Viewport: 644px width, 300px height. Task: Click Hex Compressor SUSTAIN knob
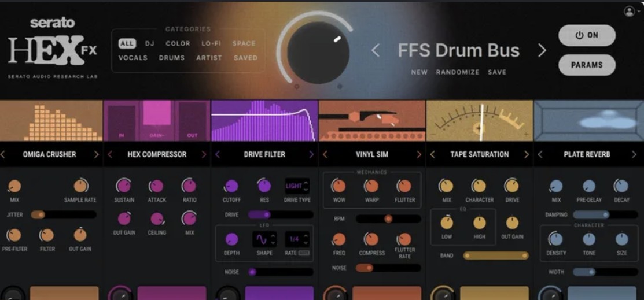point(124,186)
